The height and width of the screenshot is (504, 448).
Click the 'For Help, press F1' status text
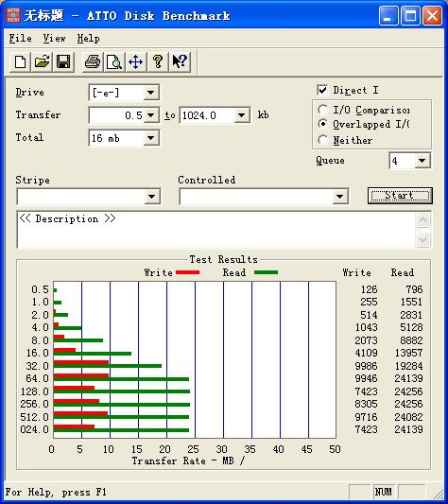(56, 492)
